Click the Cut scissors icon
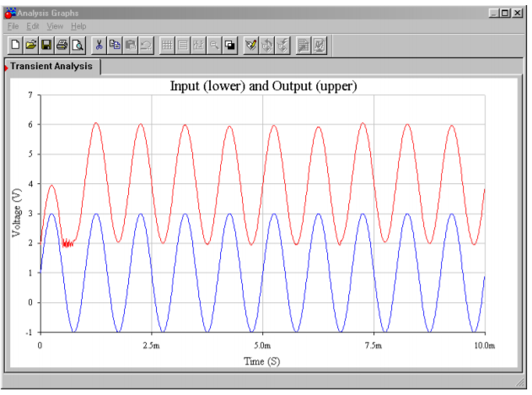 pos(99,45)
